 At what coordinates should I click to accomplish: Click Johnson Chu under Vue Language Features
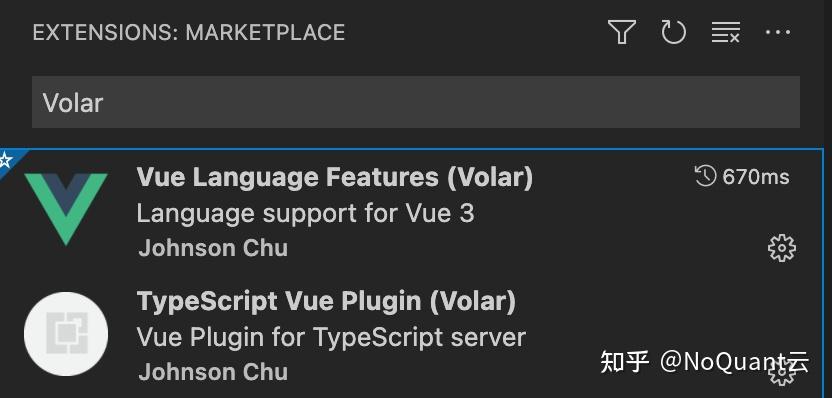point(213,248)
